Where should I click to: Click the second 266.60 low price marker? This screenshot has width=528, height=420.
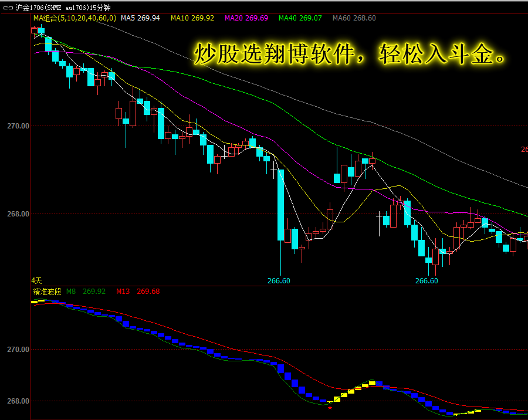(427, 280)
